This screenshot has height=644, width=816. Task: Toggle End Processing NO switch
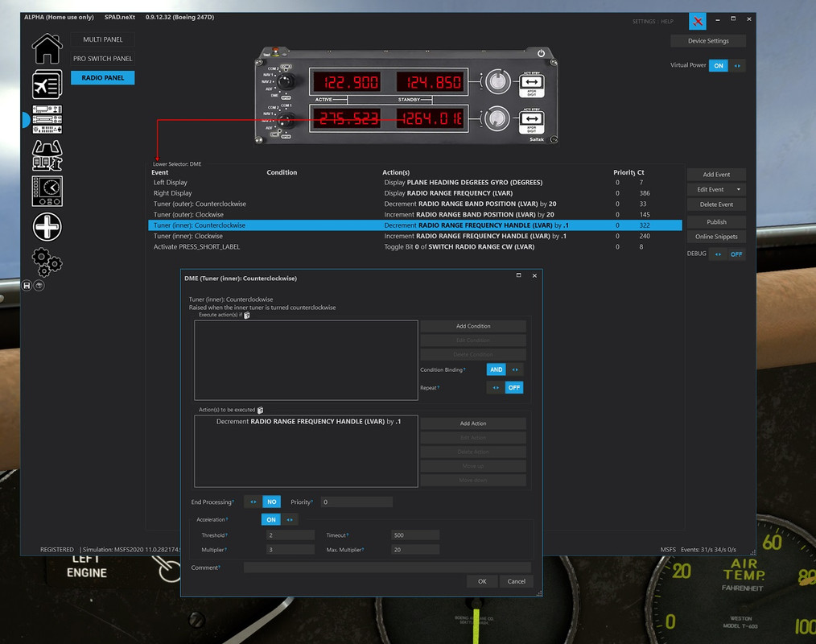point(272,502)
